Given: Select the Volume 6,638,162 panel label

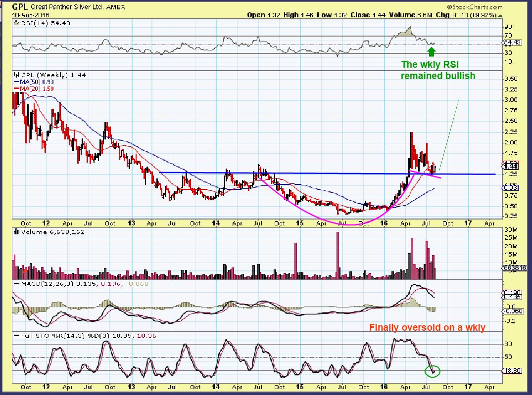Looking at the screenshot, I should pyautogui.click(x=52, y=232).
